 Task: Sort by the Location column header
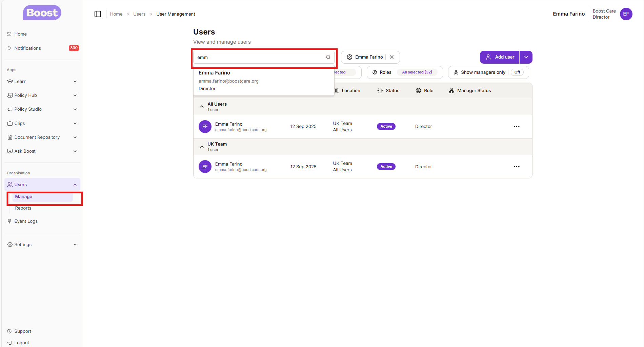coord(347,90)
